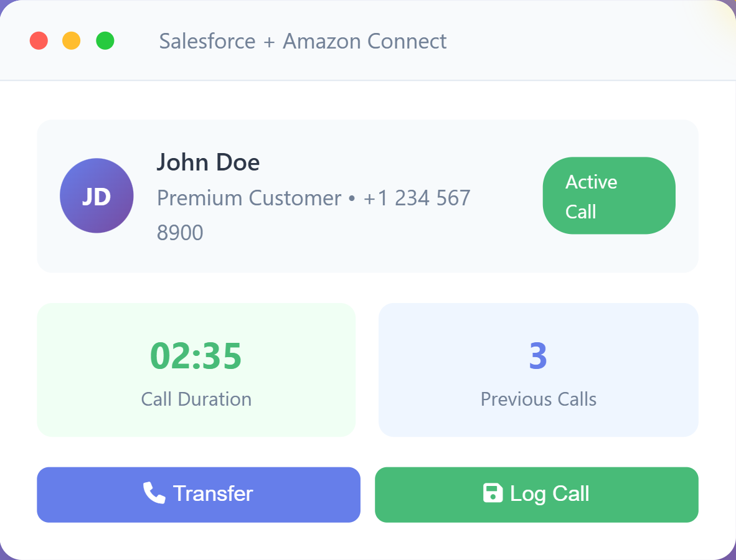Click the phone icon on Transfer button
The height and width of the screenshot is (560, 736).
click(154, 493)
